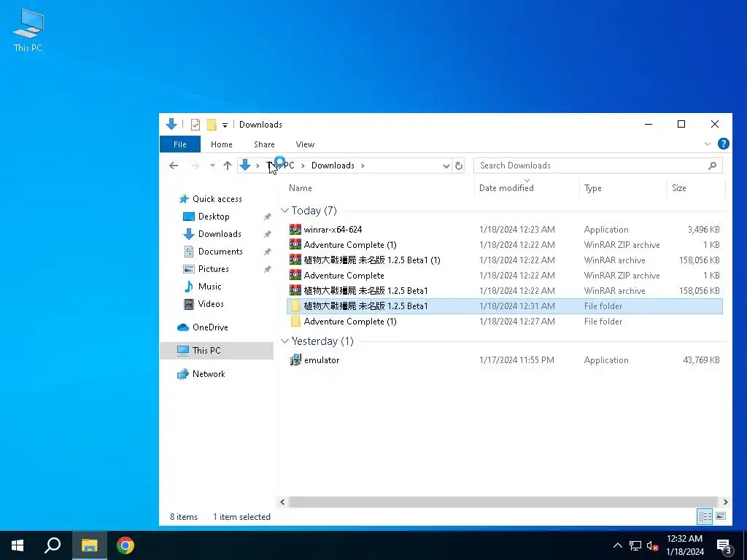Open the recent locations dropdown
747x560 pixels.
[212, 166]
